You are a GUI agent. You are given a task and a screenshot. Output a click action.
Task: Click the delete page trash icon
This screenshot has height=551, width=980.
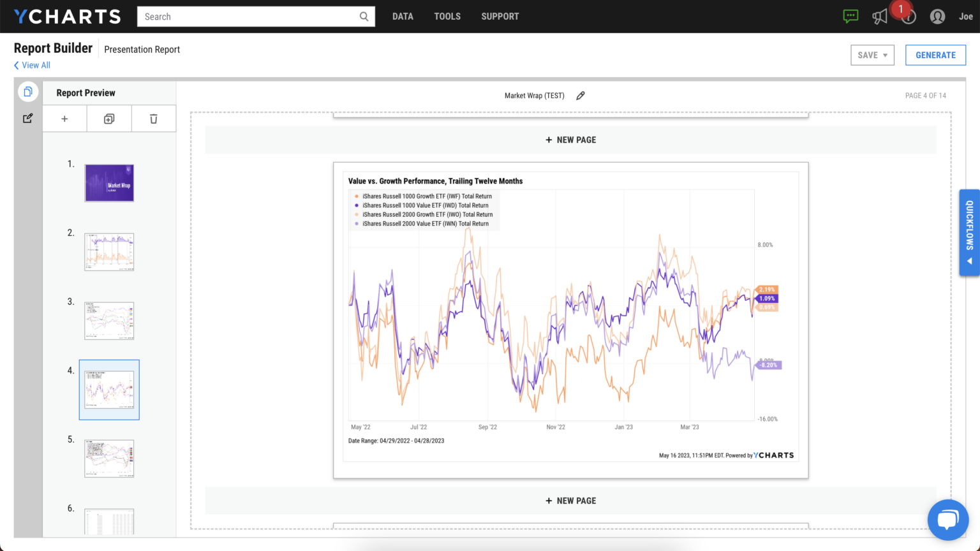point(154,119)
